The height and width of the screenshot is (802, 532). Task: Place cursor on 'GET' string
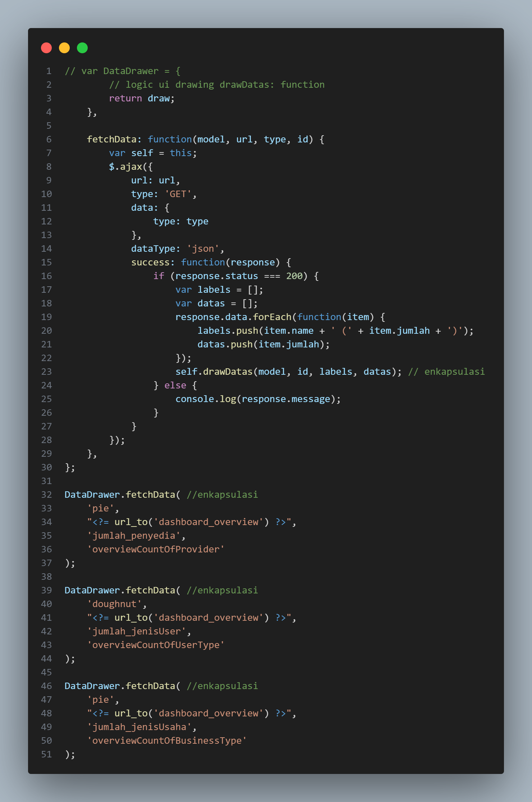(178, 194)
